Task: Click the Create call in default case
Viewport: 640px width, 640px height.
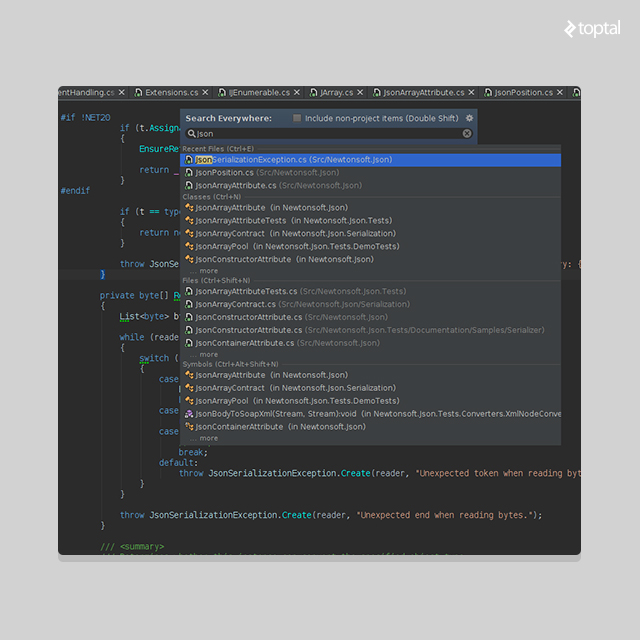Action: coord(356,473)
